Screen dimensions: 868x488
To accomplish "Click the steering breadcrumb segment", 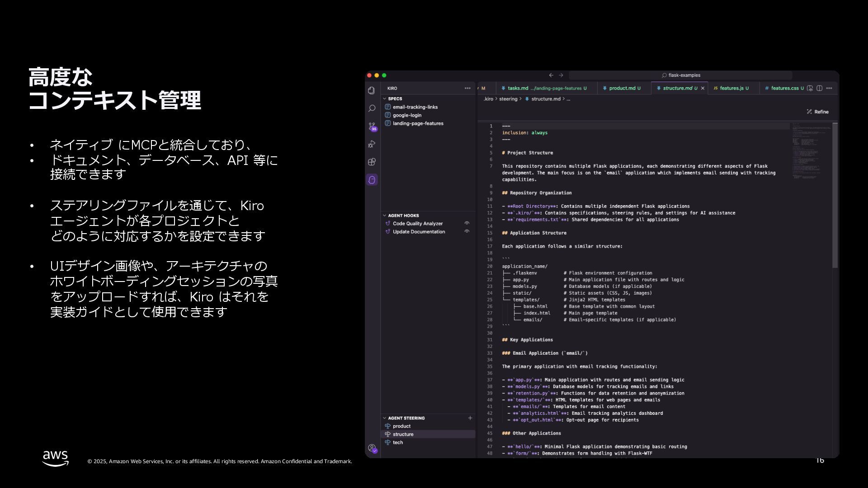I will (508, 99).
